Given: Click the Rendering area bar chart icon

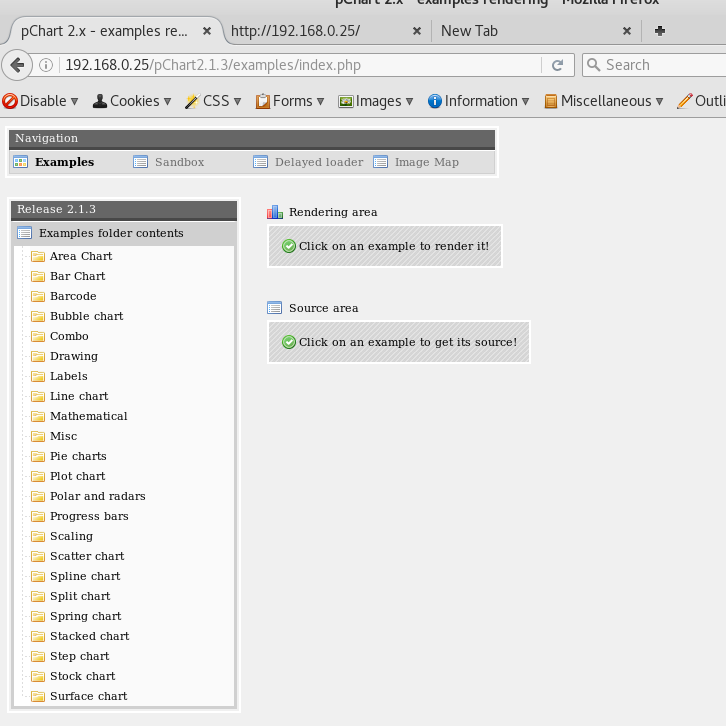Looking at the screenshot, I should 275,212.
